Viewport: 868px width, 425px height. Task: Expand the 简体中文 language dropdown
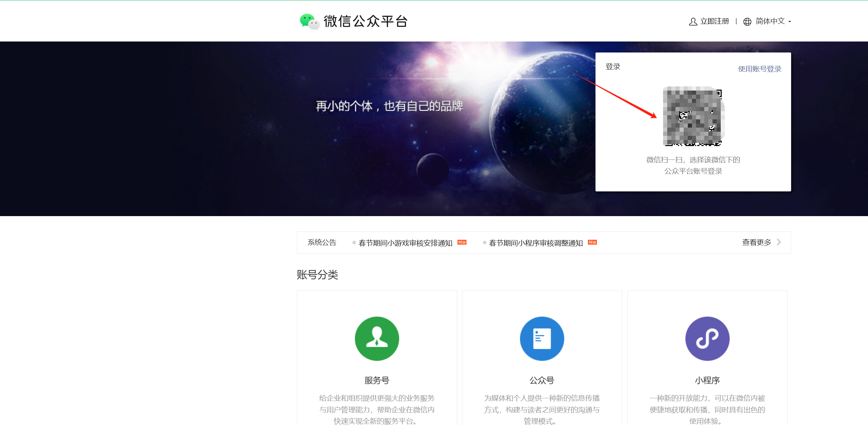click(x=773, y=21)
